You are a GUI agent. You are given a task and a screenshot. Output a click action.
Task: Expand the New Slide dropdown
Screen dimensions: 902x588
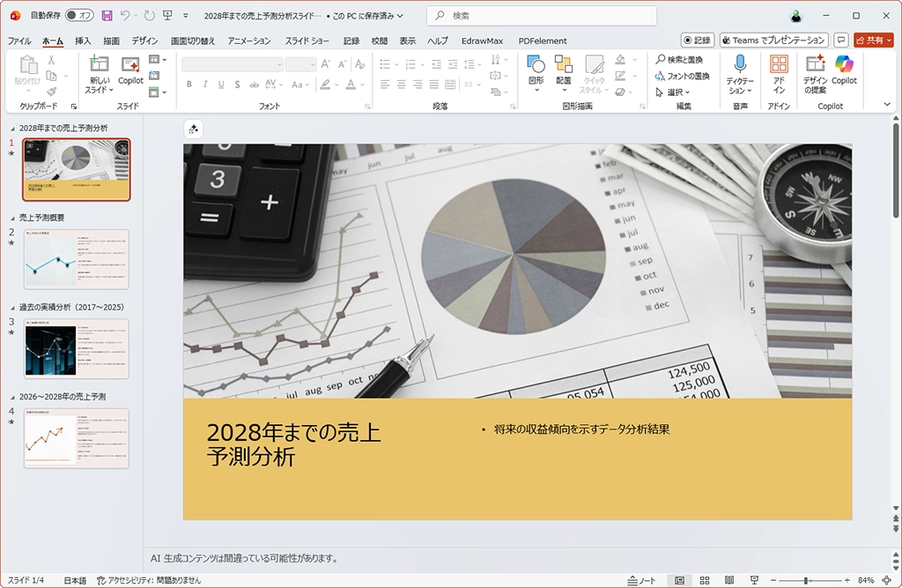99,91
